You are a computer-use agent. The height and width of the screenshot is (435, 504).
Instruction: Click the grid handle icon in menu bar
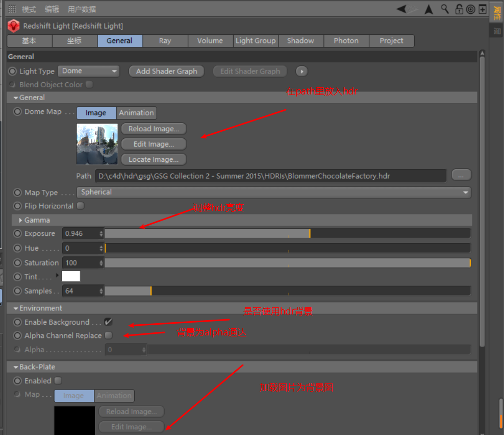tap(12, 9)
